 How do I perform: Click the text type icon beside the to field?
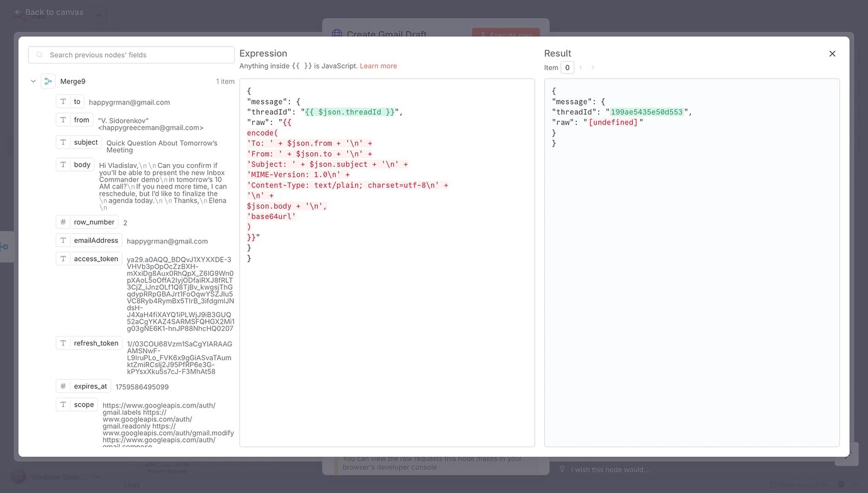[x=63, y=101]
